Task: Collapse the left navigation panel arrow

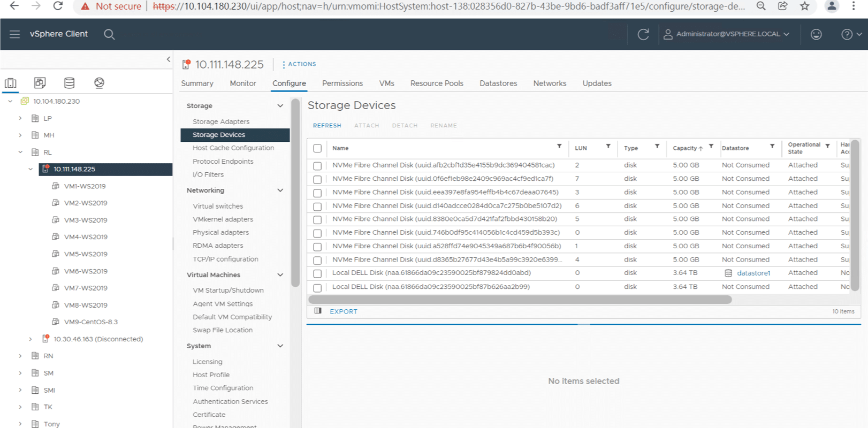Action: pyautogui.click(x=169, y=59)
